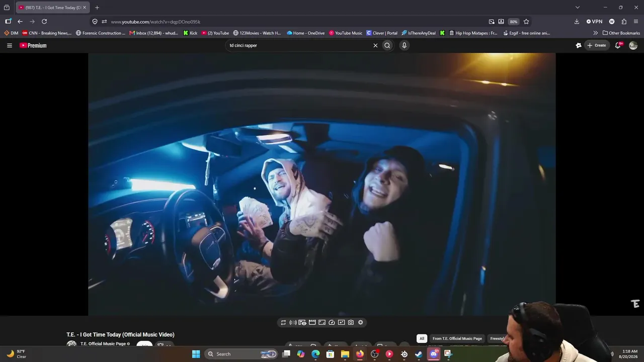Open the '(2) YouTube' bookmark

[x=215, y=33]
